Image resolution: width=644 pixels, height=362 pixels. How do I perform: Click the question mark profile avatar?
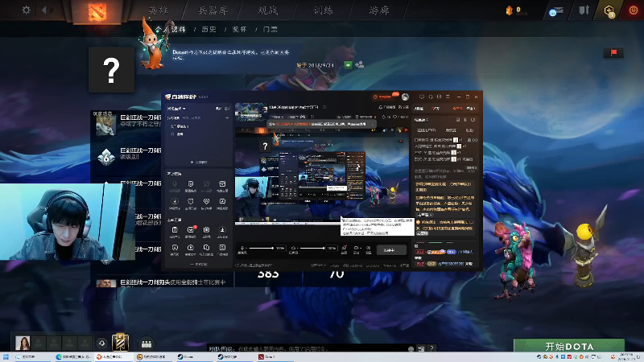pyautogui.click(x=111, y=70)
